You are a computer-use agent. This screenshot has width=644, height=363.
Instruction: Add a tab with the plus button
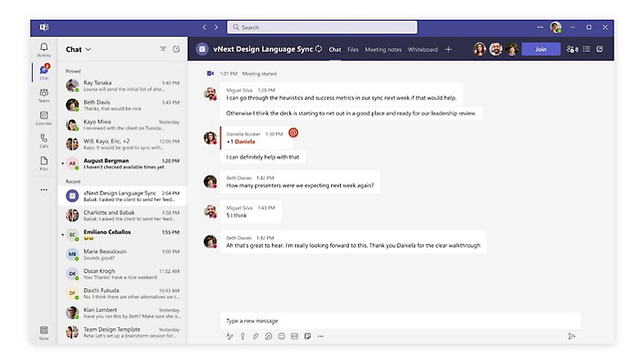448,49
